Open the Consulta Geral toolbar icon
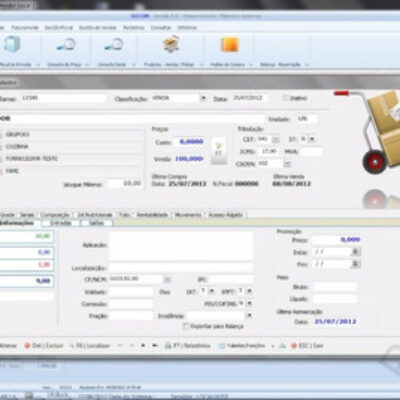 [x=113, y=45]
